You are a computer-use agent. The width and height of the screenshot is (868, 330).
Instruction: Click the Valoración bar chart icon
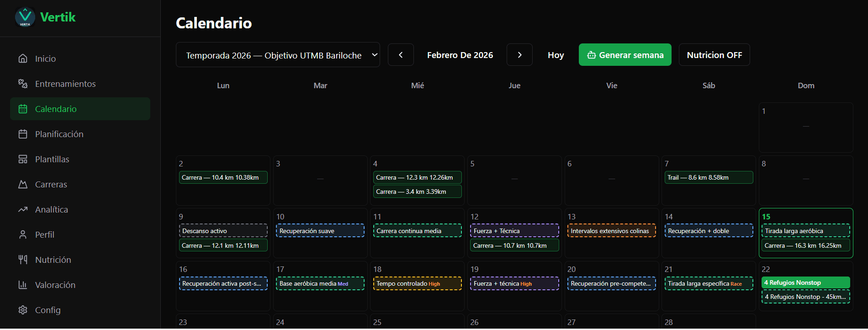point(23,285)
